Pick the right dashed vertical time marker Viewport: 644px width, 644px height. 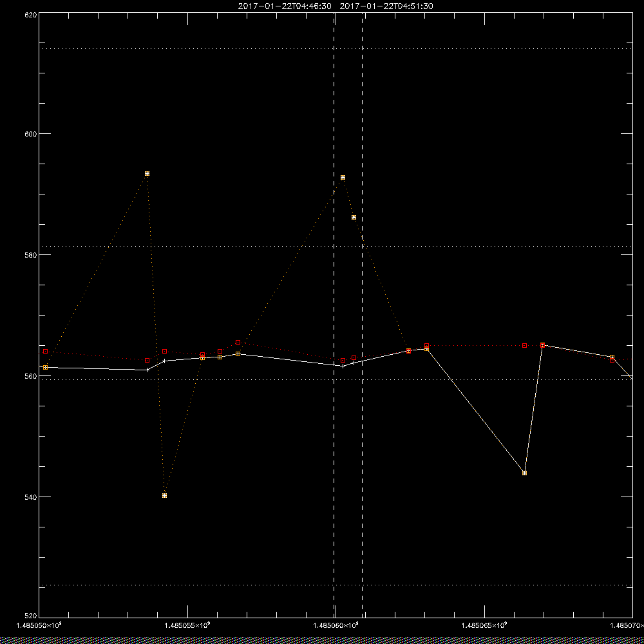362,315
